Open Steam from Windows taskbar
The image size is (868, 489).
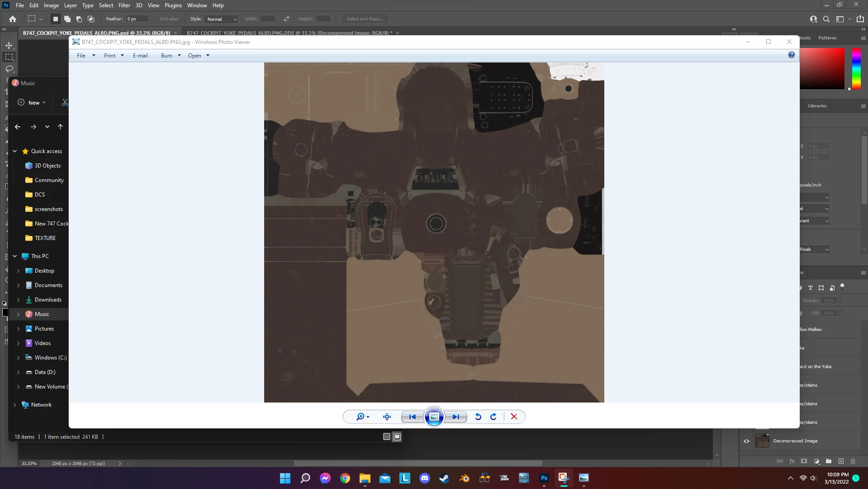coord(444,478)
